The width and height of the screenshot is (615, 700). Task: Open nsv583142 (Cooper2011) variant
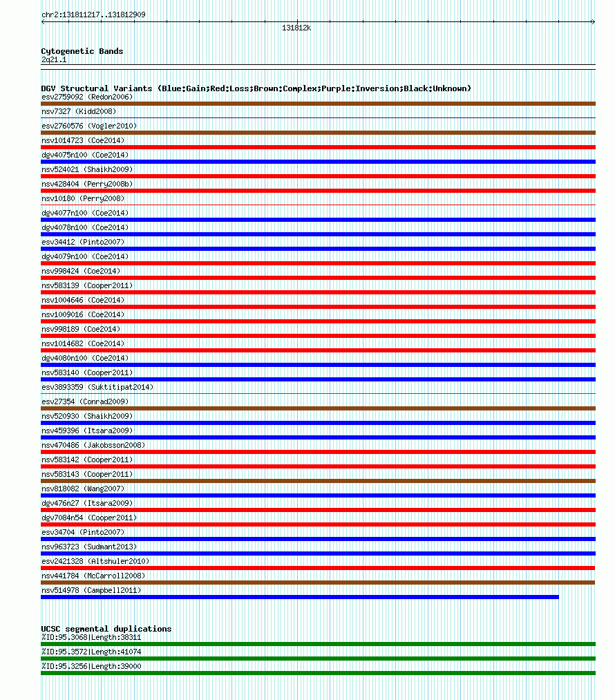pyautogui.click(x=87, y=460)
